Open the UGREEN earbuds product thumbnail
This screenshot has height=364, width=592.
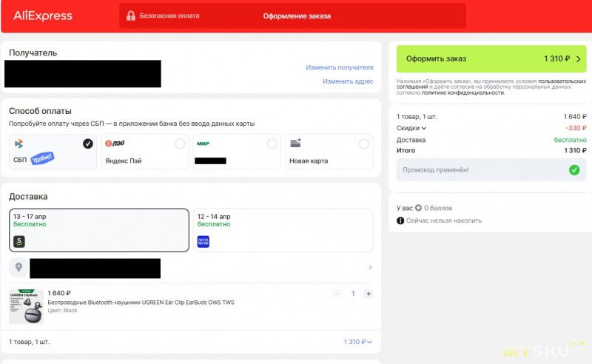tap(26, 306)
